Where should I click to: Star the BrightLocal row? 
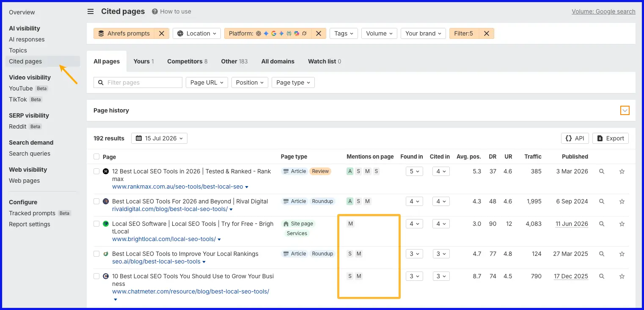pos(622,224)
